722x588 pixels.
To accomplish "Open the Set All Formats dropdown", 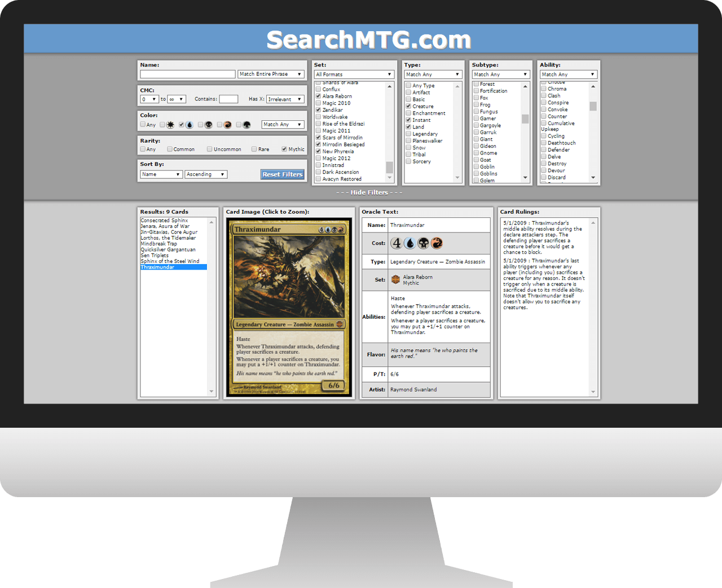I will (354, 74).
